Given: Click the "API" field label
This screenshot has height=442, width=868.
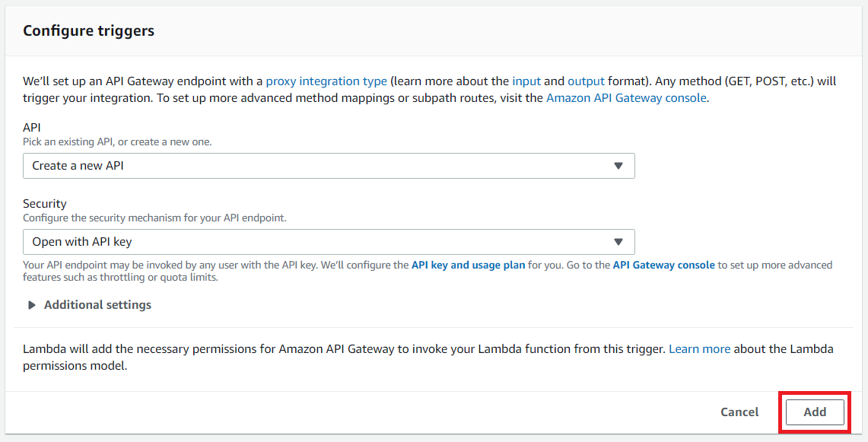Looking at the screenshot, I should [x=32, y=128].
